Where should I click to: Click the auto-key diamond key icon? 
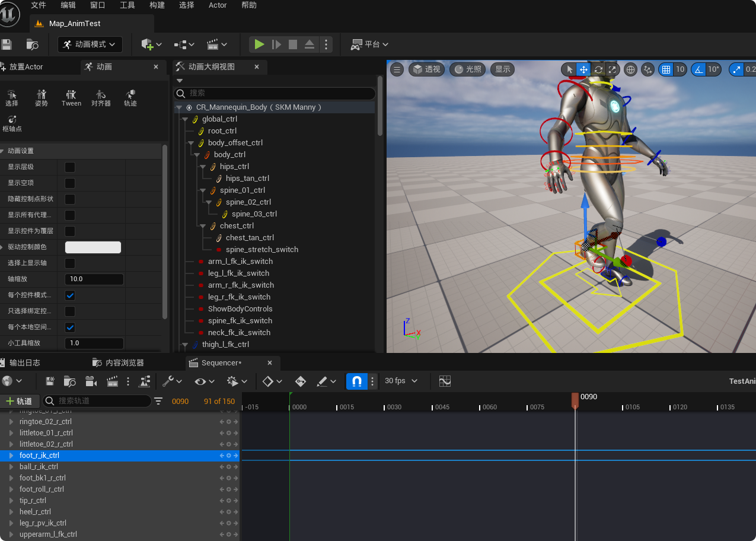(x=301, y=381)
